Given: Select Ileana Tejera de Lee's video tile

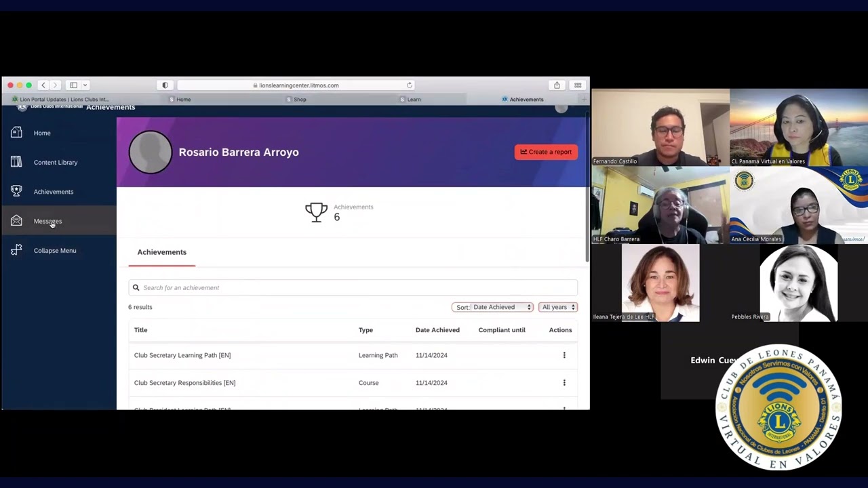Looking at the screenshot, I should pos(660,283).
